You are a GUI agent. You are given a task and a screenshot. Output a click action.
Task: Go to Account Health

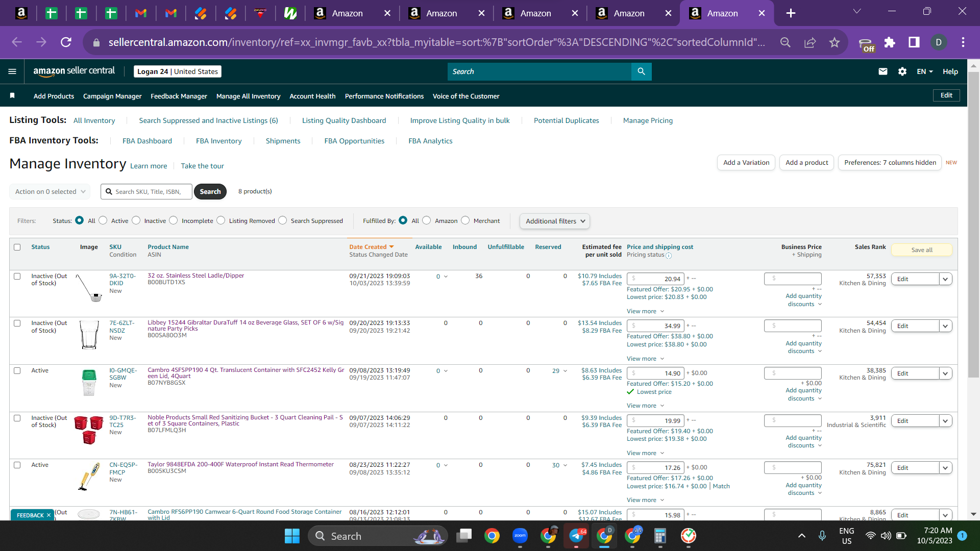tap(312, 96)
